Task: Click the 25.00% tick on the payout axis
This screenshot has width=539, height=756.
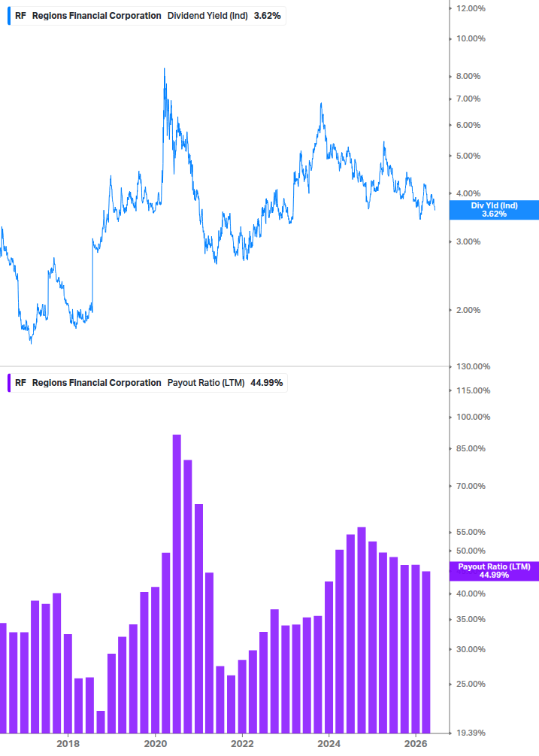Action: (471, 684)
